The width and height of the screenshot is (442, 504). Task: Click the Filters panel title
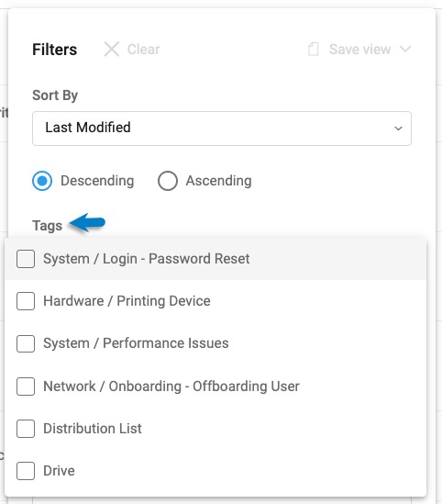point(55,50)
